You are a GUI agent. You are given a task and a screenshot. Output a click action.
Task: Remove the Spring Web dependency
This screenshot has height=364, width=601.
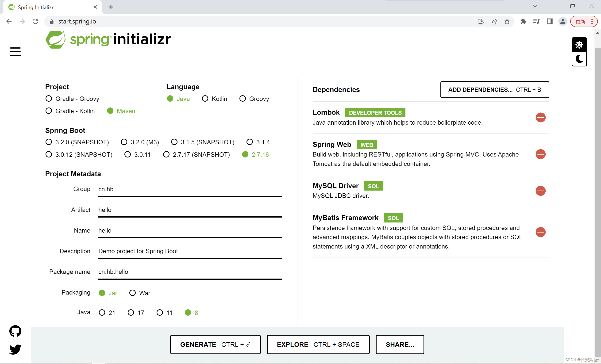pos(540,154)
